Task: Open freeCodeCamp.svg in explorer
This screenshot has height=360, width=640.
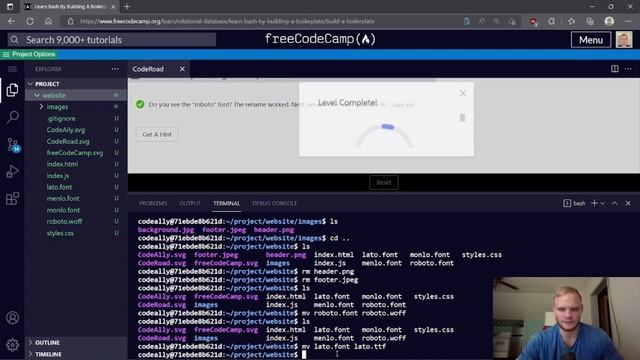Action: tap(75, 153)
